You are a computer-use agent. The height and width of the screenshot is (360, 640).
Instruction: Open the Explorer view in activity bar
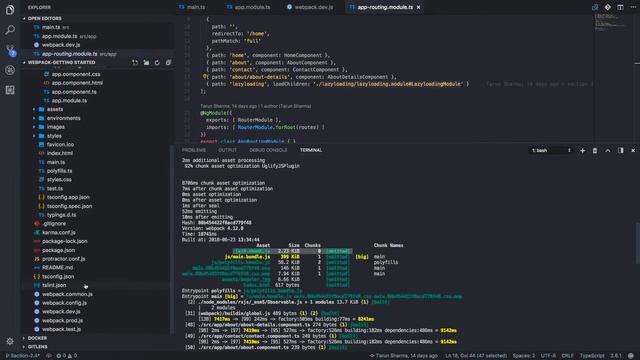(10, 9)
